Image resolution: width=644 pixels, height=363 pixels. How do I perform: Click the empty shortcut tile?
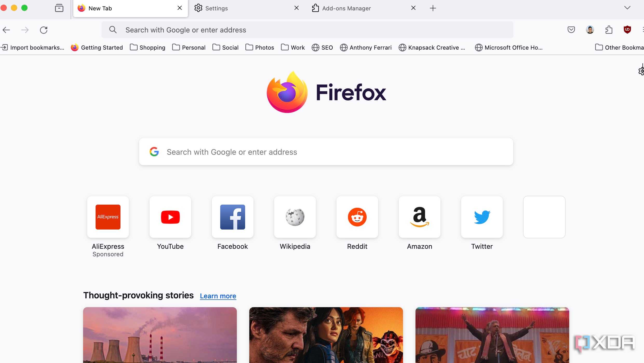544,217
